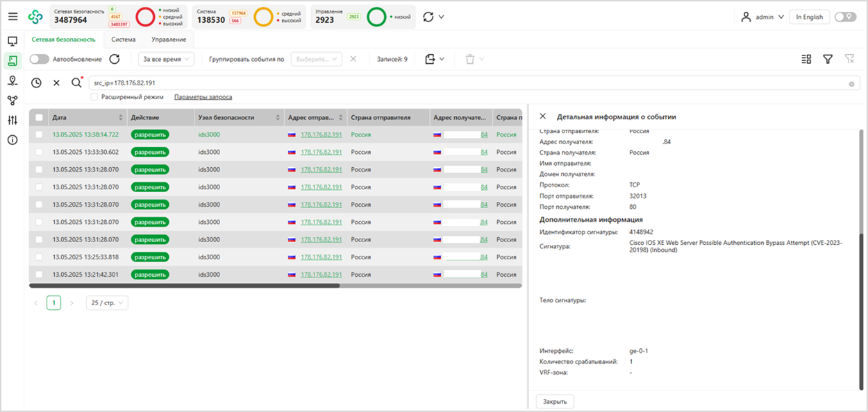Click the monitor icon in left sidebar
The height and width of the screenshot is (412, 868).
(x=12, y=42)
